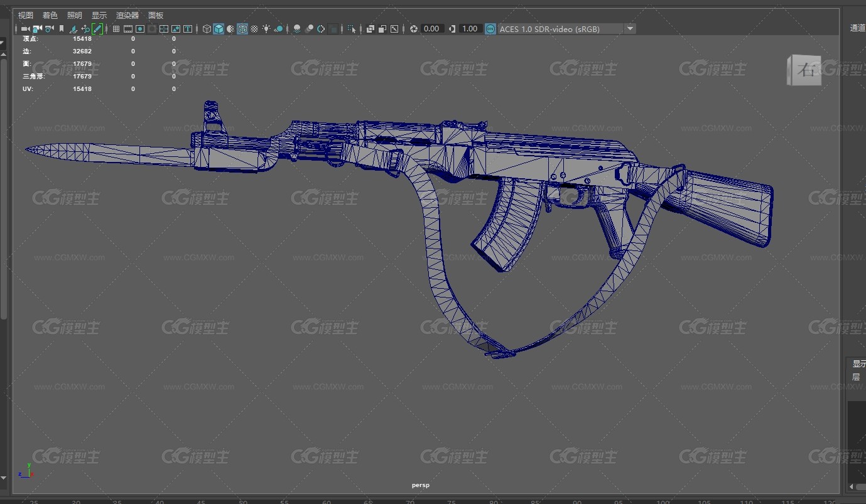Switch to Smooth Shade All cube icon

tap(219, 29)
